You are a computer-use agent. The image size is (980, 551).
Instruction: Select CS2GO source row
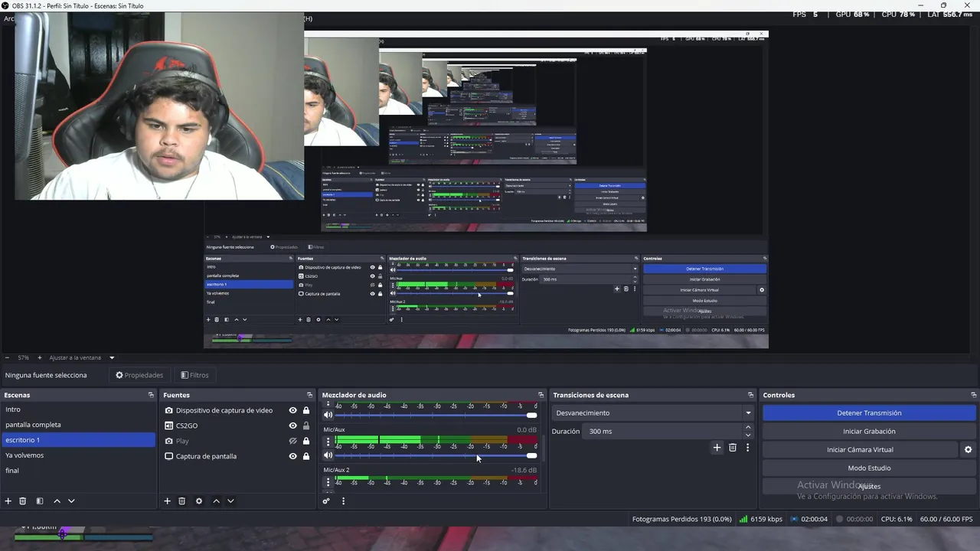point(237,425)
